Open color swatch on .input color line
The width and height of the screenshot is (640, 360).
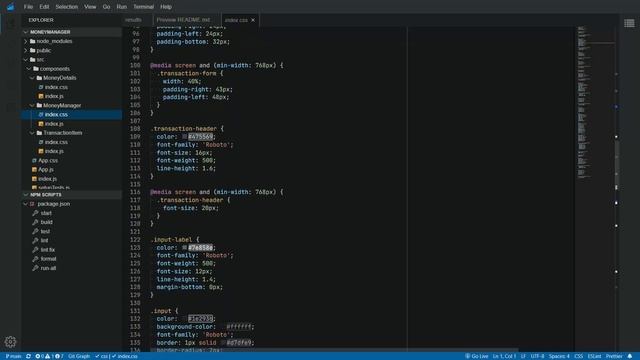(x=184, y=319)
